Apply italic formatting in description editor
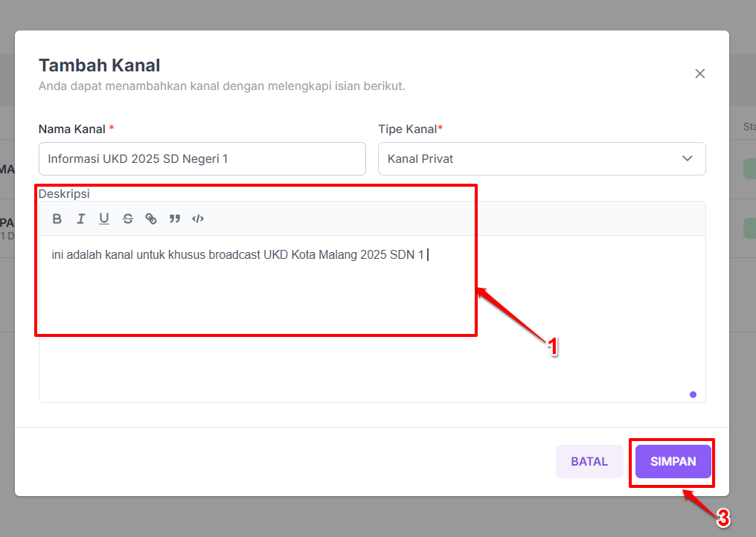 pos(80,219)
